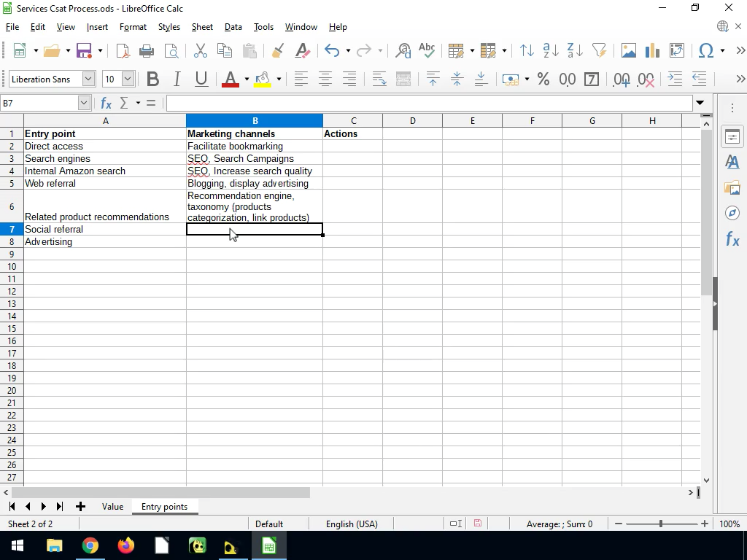
Task: Insert special character Omega
Action: [x=706, y=50]
